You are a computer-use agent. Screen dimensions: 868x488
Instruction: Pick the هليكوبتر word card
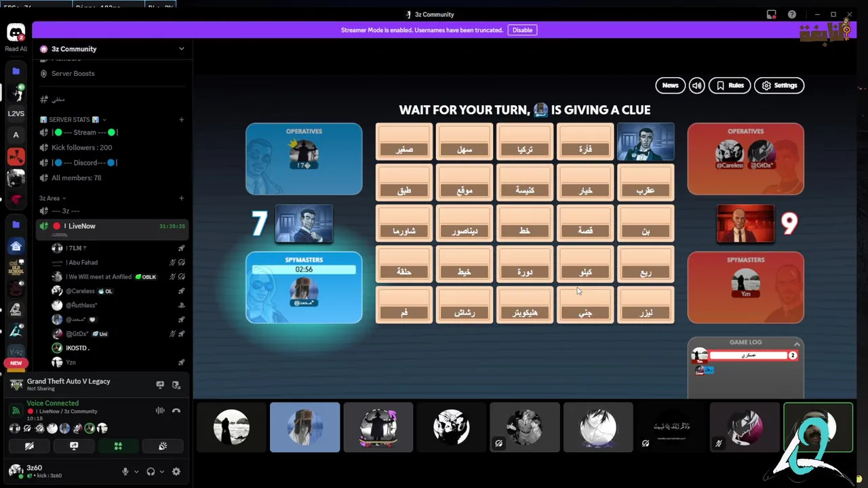pyautogui.click(x=525, y=304)
